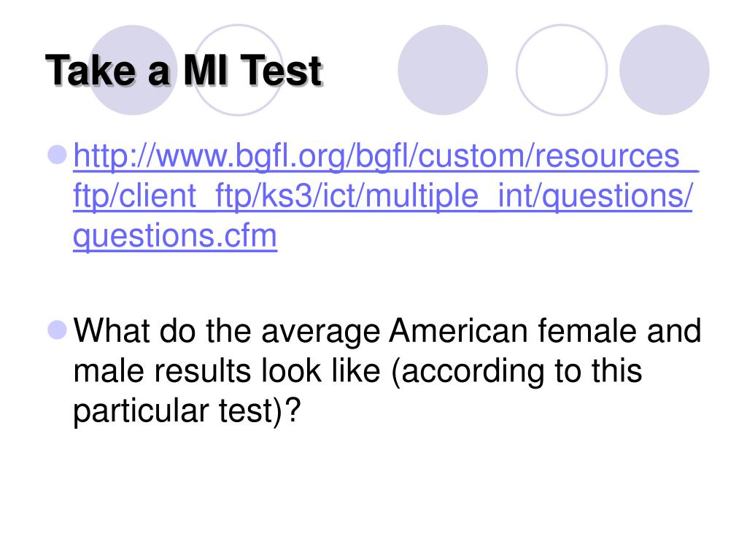747x560 pixels.
Task: Click 'particular test)?' on the last line
Action: tap(187, 411)
